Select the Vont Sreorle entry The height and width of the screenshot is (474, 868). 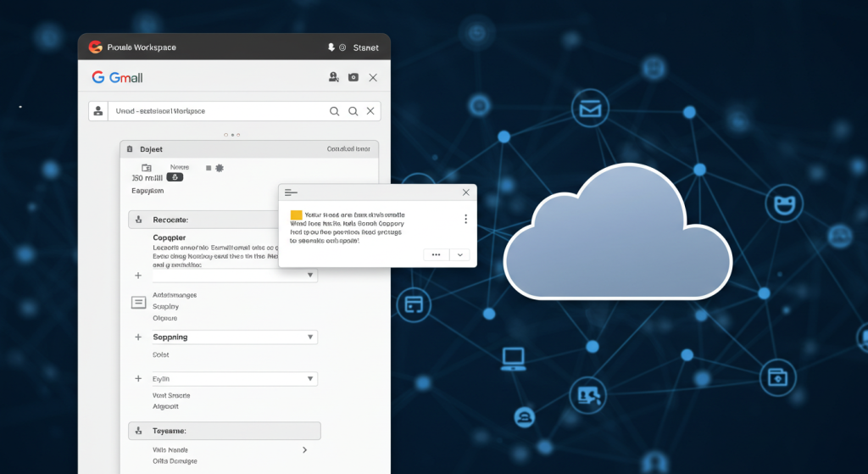click(171, 395)
